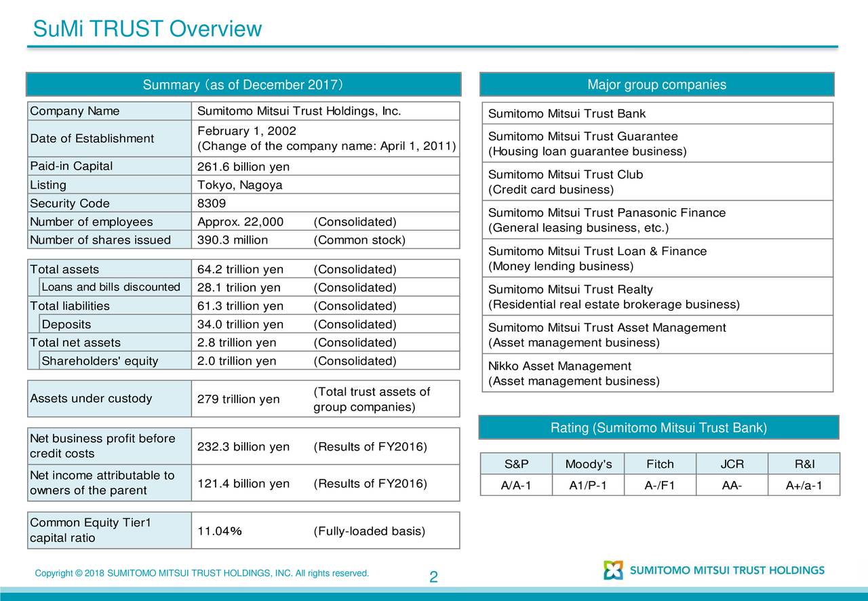This screenshot has height=601, width=868.
Task: Click the '(Fully-loaded basis)' note
Action: 370,530
